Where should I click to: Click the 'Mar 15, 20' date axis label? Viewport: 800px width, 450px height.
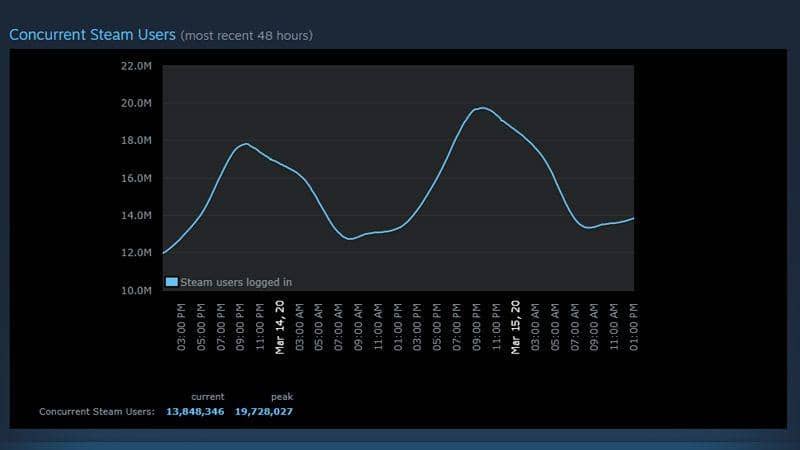(516, 327)
